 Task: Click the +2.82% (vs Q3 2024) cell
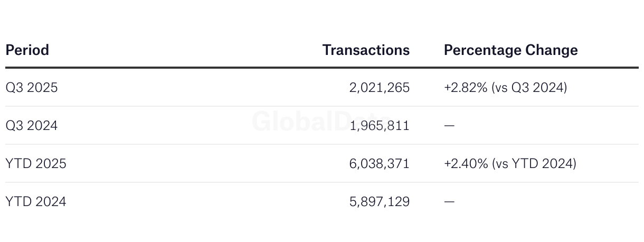(x=505, y=87)
